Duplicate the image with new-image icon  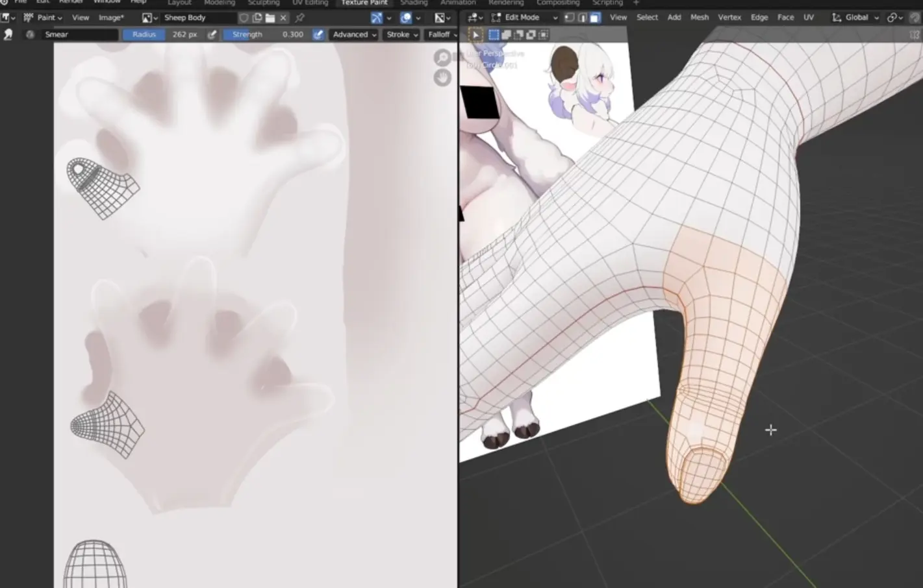pyautogui.click(x=257, y=18)
